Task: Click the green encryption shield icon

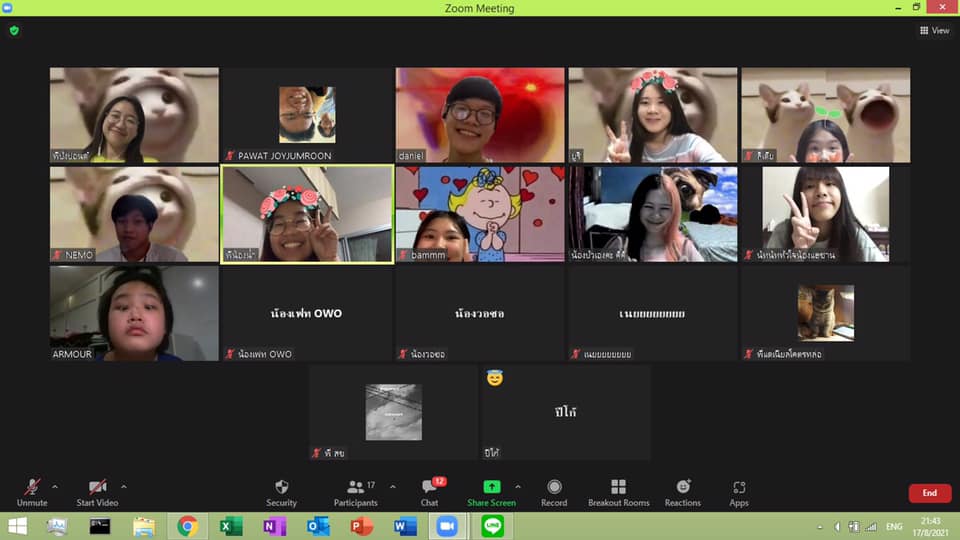Action: 14,31
